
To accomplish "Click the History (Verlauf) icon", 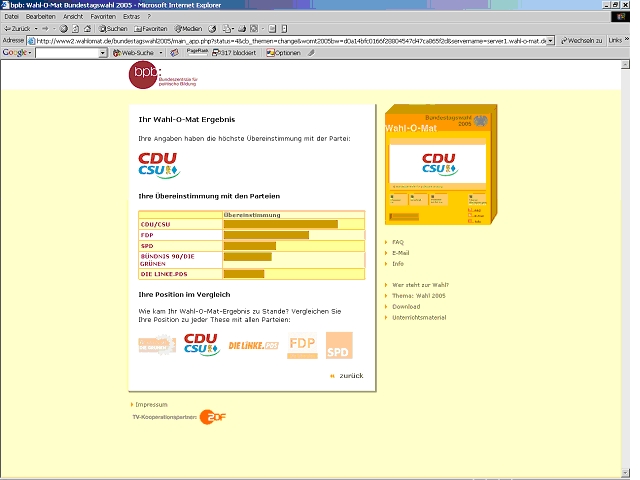I will (212, 29).
